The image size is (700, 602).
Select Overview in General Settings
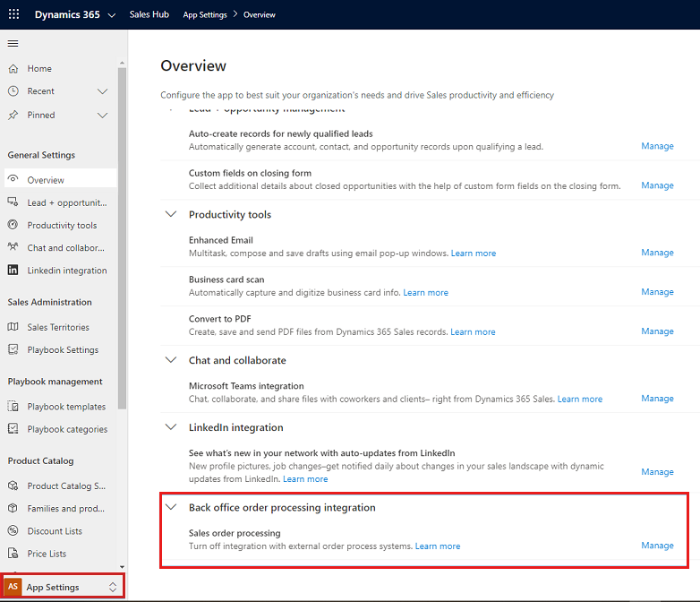pyautogui.click(x=61, y=180)
